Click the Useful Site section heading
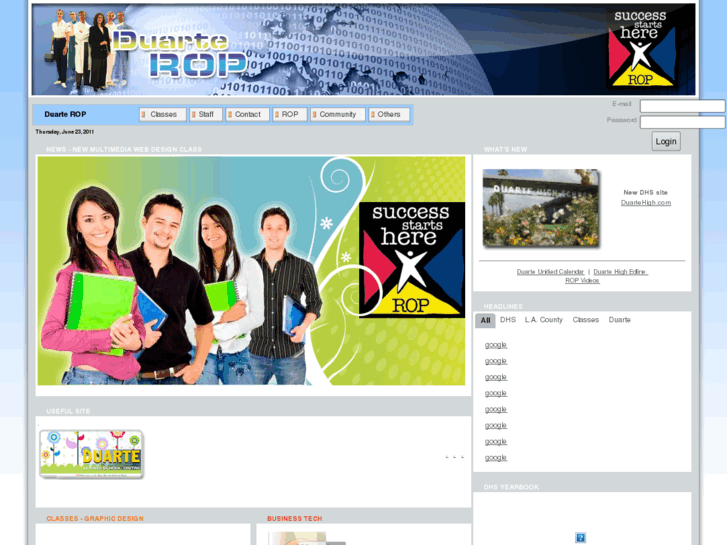This screenshot has height=545, width=727. [68, 411]
